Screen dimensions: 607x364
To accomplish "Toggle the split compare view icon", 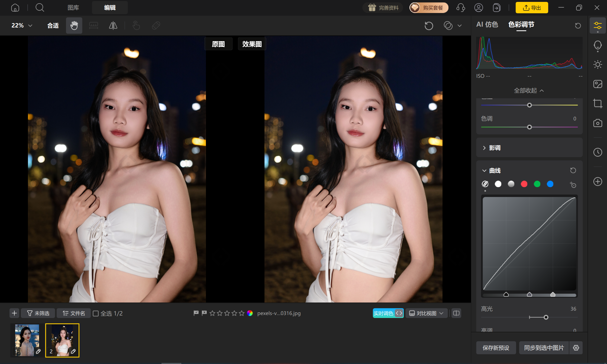I will click(456, 313).
